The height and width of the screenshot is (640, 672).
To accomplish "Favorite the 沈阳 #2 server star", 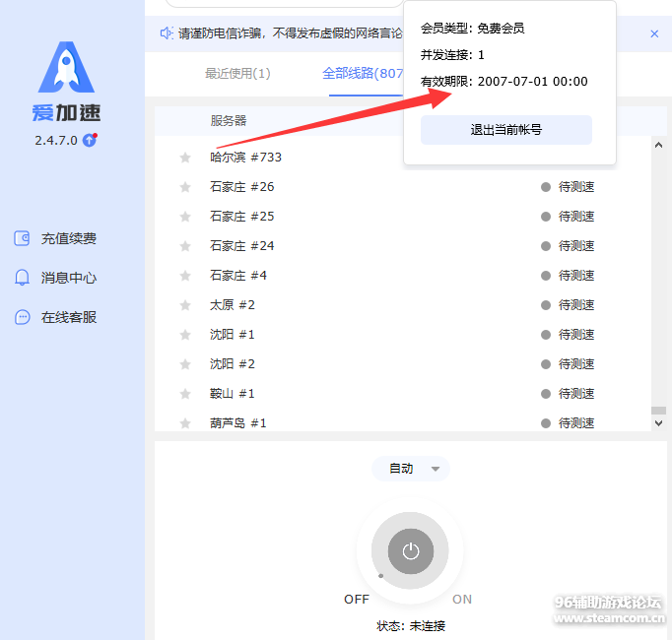I will coord(185,364).
